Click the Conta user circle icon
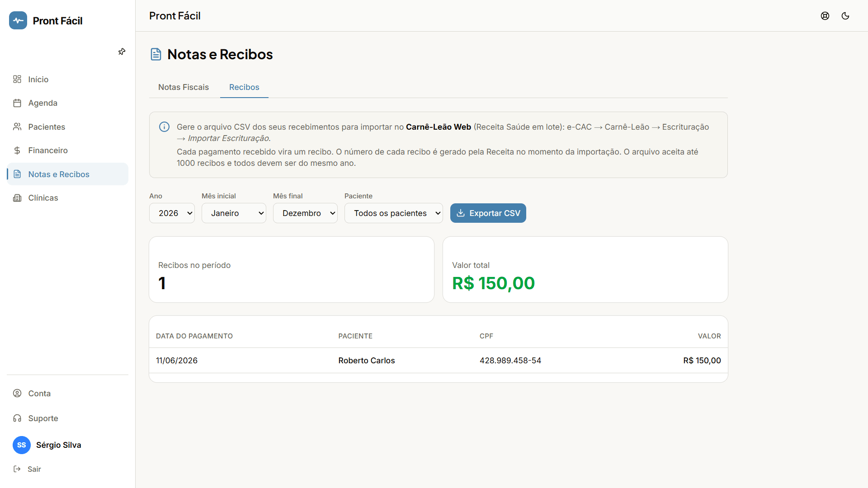Viewport: 868px width, 488px height. pyautogui.click(x=17, y=394)
